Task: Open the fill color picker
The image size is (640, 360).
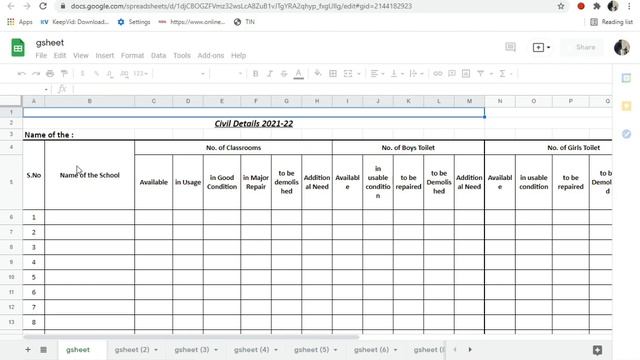Action: [318, 73]
